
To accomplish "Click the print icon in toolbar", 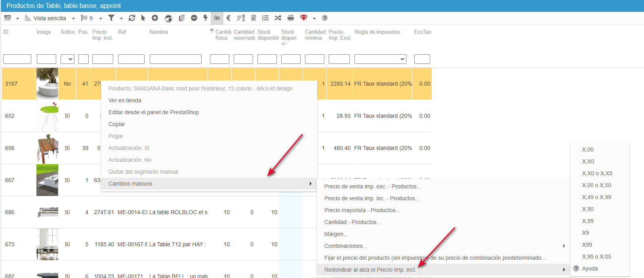I will [291, 18].
